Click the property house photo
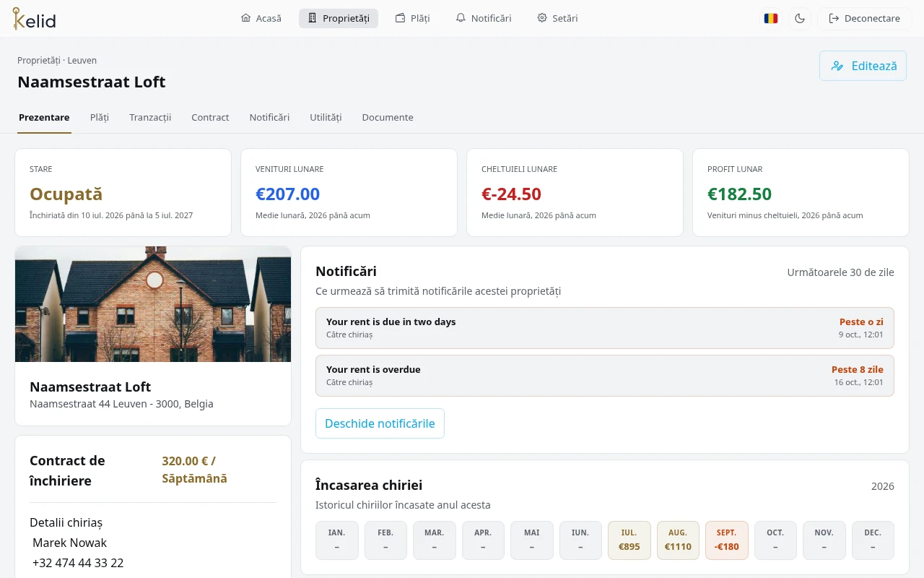The height and width of the screenshot is (578, 924). tap(153, 304)
